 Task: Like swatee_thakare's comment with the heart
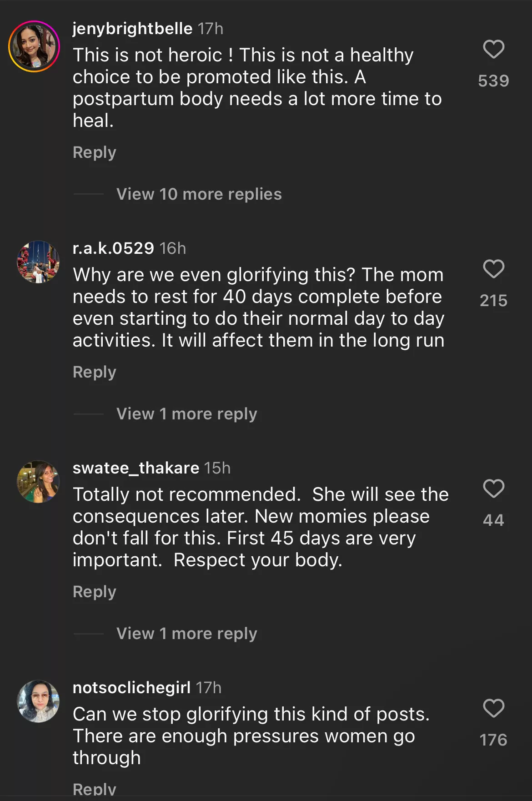[493, 489]
